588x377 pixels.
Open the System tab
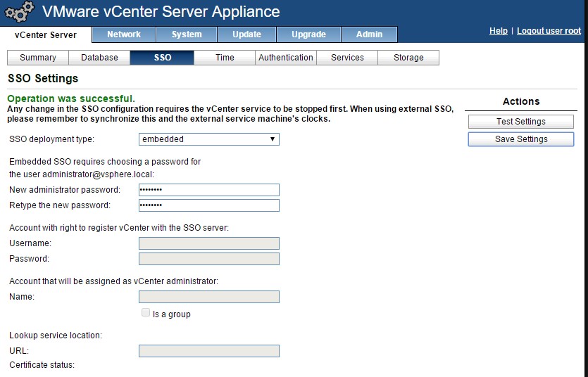click(187, 34)
